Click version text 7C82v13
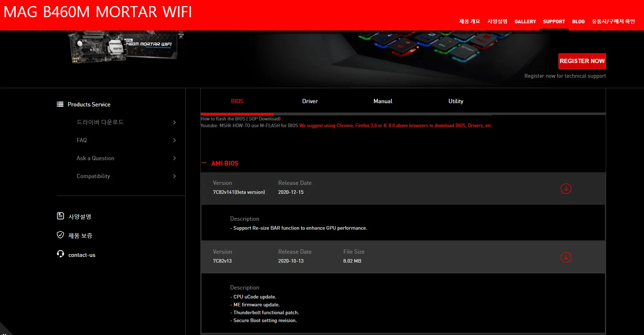The image size is (644, 335). click(x=222, y=261)
